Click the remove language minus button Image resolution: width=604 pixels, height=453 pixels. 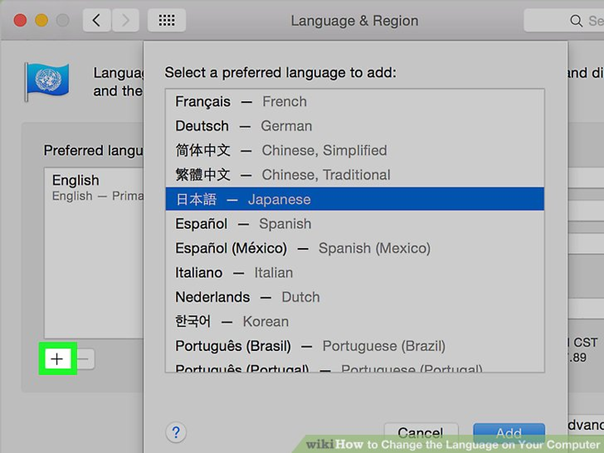point(84,359)
